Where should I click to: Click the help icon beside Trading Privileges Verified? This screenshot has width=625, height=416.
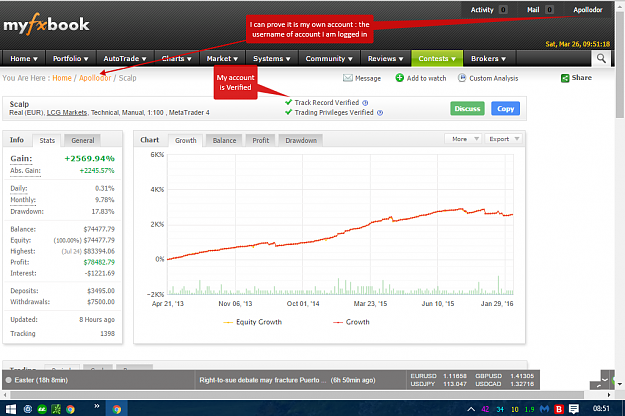coord(380,113)
